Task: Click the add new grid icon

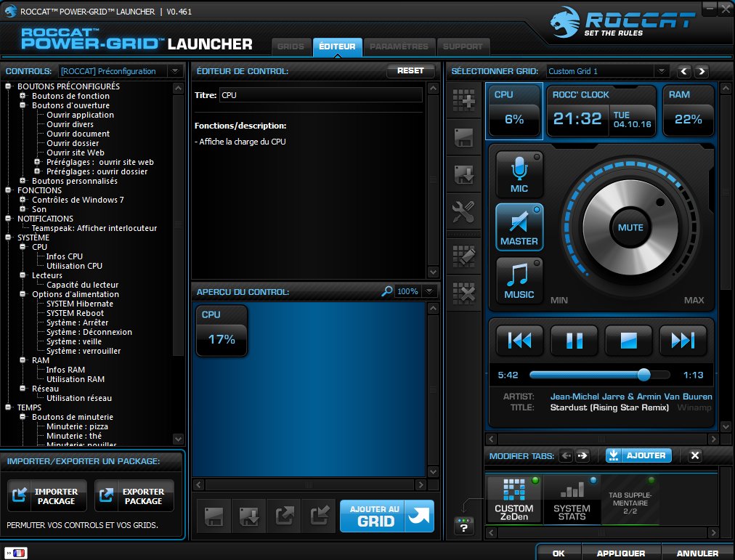Action: pos(463,100)
